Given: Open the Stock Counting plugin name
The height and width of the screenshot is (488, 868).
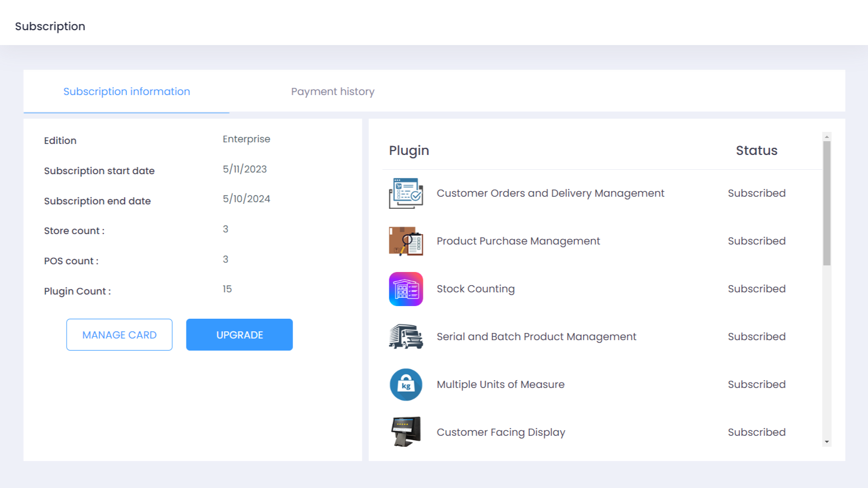Looking at the screenshot, I should pos(476,289).
